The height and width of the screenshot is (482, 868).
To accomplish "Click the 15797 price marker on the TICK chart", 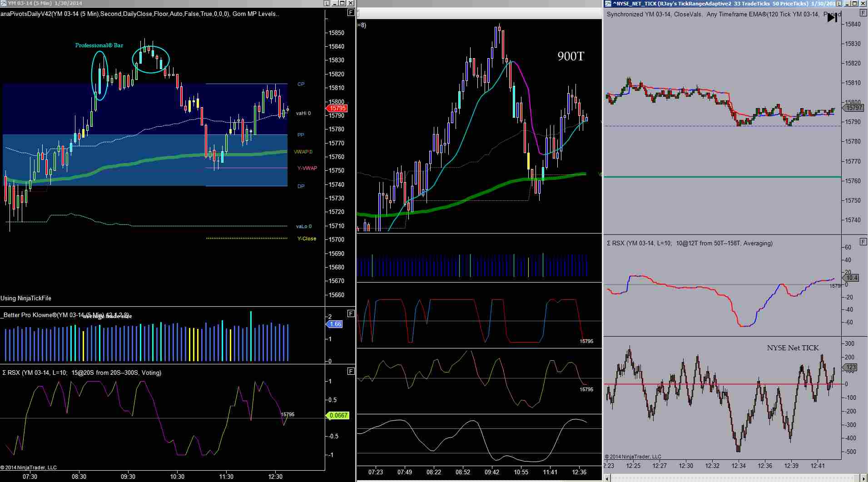I will (853, 108).
